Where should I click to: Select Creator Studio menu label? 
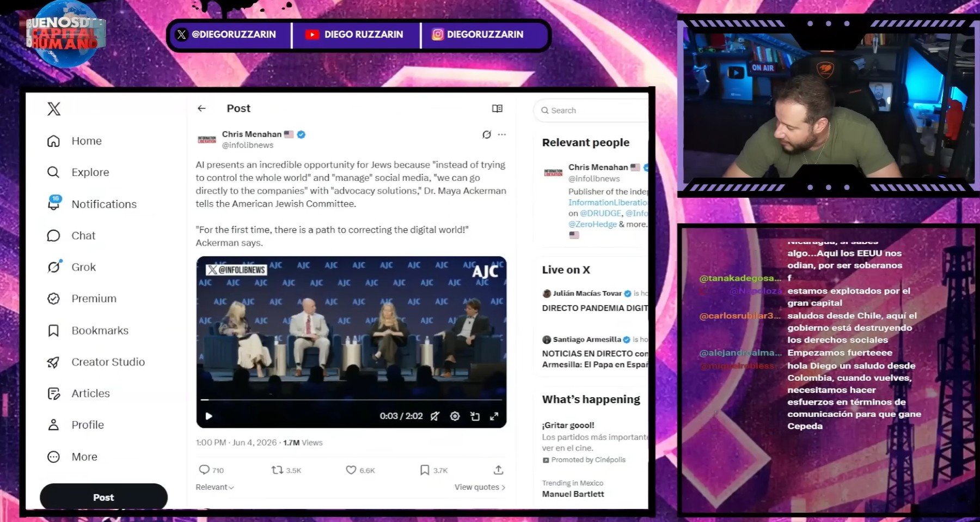click(108, 362)
